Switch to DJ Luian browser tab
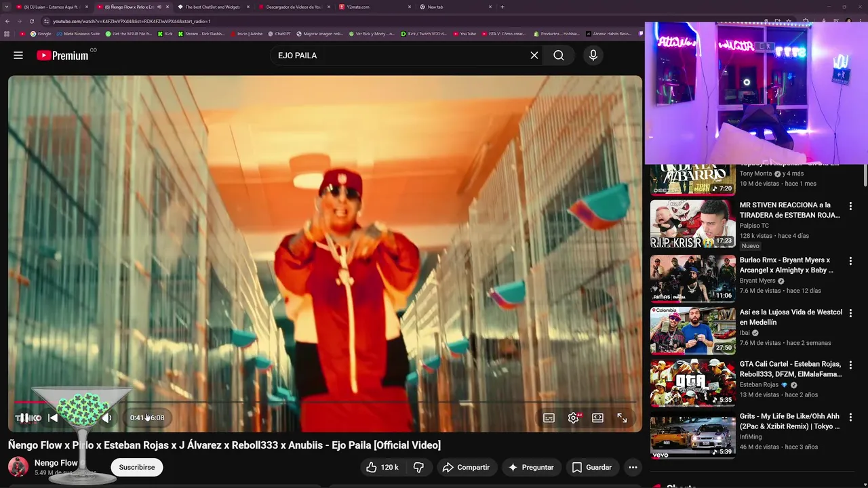Screen dimensions: 868x488 pos(52,7)
